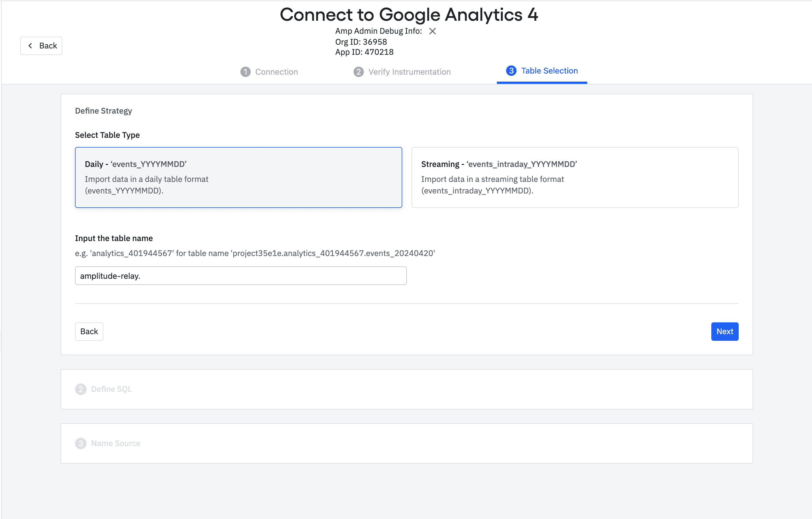
Task: Click the left chevron icon in top Back button
Action: (x=30, y=46)
